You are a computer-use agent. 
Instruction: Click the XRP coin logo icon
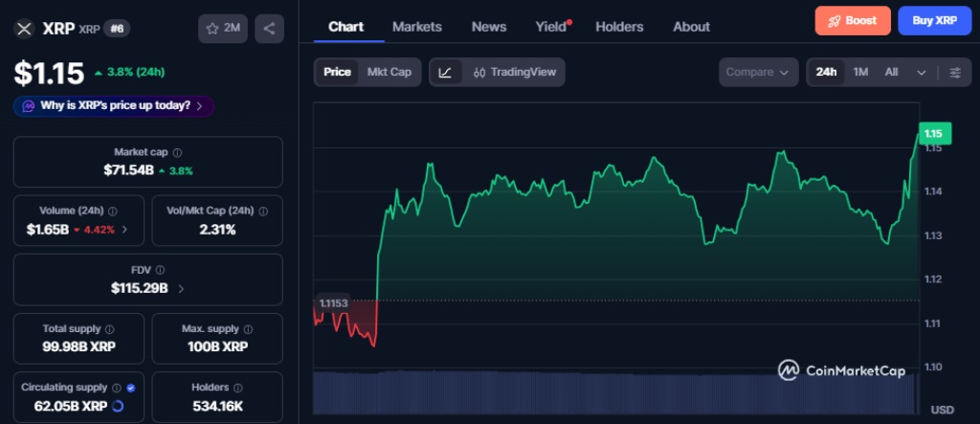[24, 29]
